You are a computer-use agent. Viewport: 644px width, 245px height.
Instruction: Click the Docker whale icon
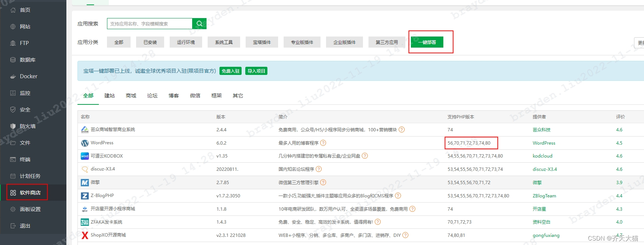(13, 76)
